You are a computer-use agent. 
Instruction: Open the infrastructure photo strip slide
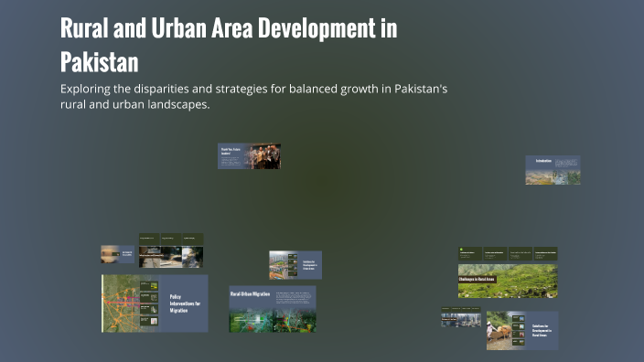[171, 257]
